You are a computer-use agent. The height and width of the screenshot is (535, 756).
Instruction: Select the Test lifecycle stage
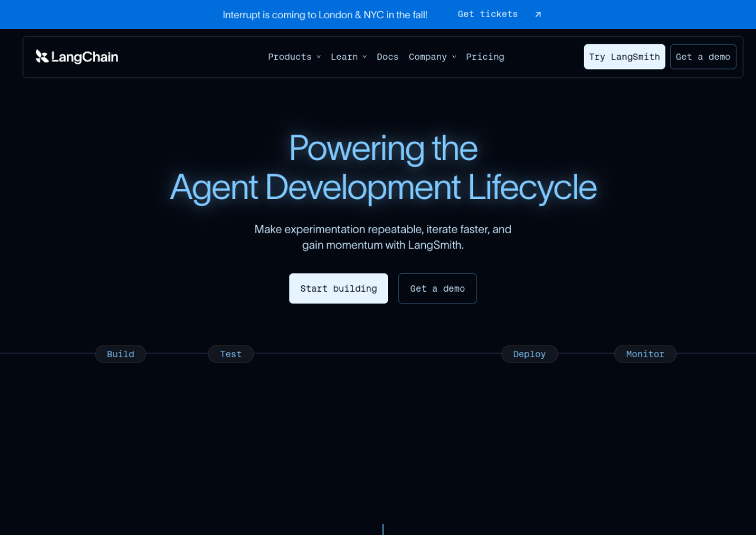(x=231, y=354)
